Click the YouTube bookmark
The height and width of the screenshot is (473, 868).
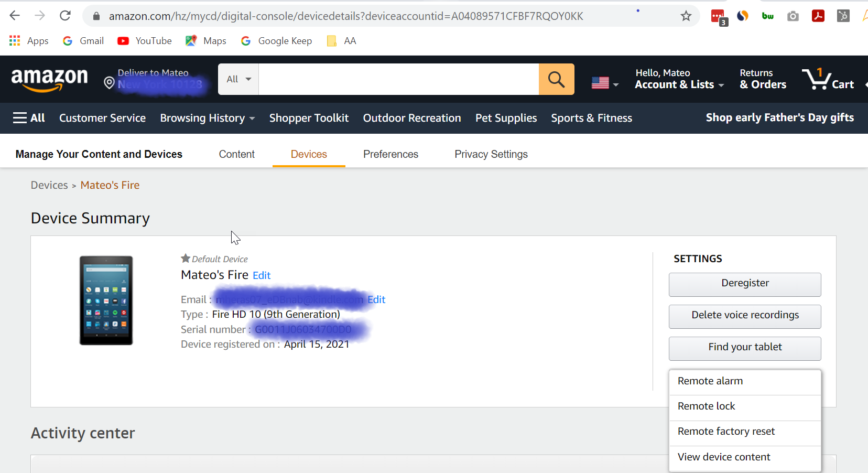tap(145, 41)
